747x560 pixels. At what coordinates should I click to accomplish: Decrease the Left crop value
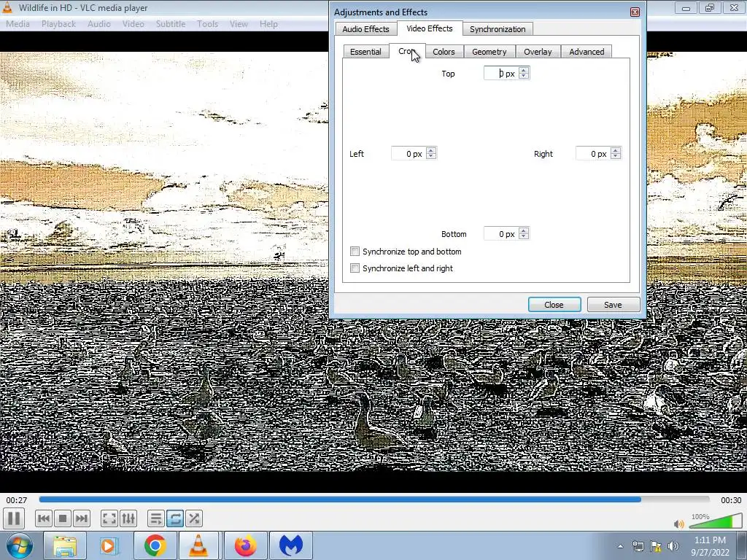tap(431, 157)
